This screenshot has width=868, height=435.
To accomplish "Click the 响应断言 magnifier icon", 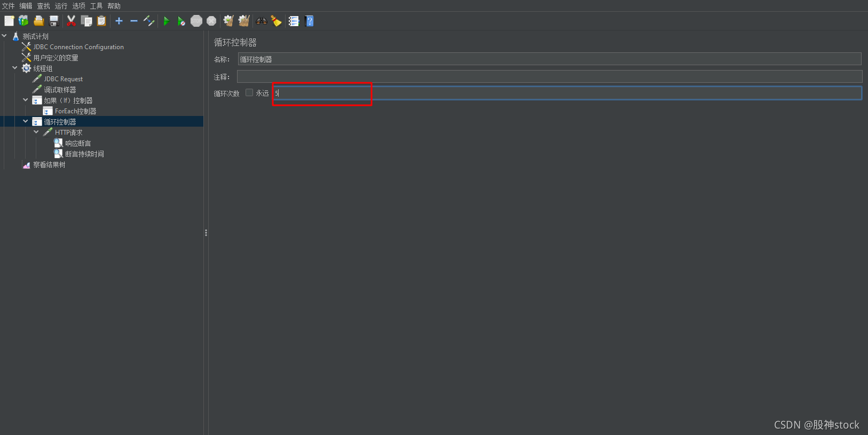I will point(58,143).
